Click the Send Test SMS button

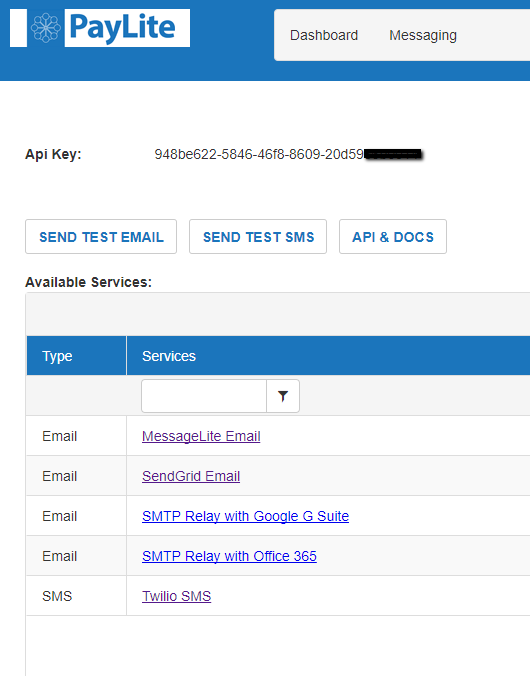click(258, 237)
